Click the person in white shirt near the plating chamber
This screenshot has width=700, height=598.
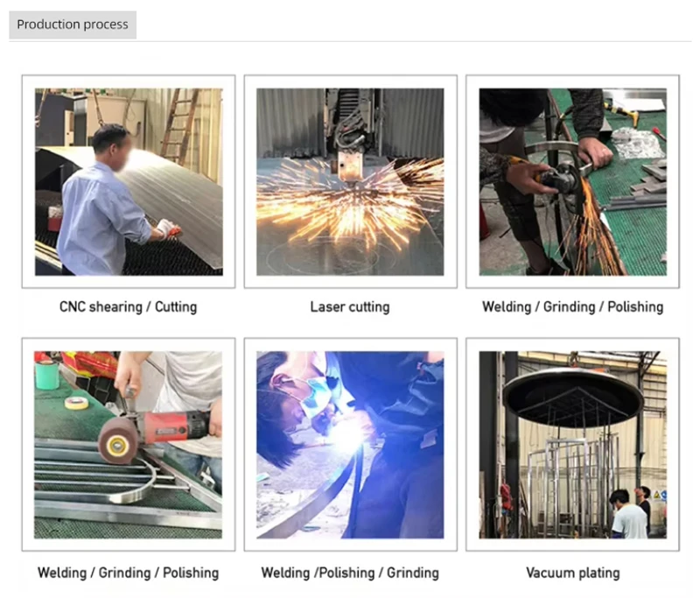click(628, 515)
